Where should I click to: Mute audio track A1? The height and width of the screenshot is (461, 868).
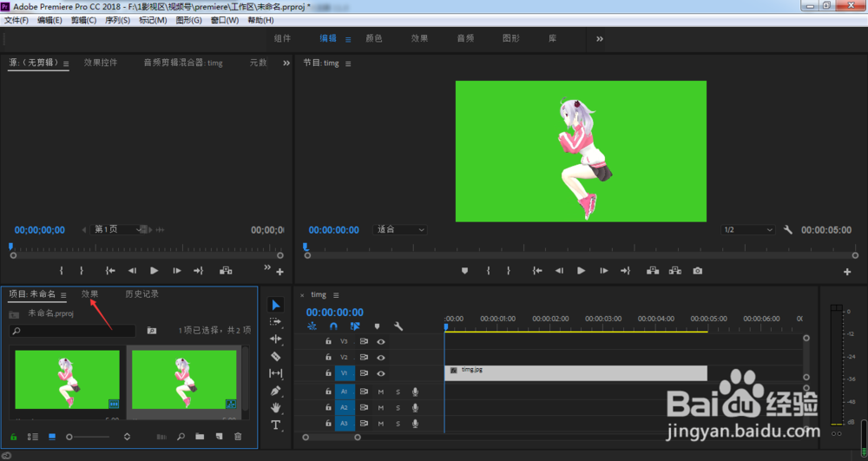(381, 392)
